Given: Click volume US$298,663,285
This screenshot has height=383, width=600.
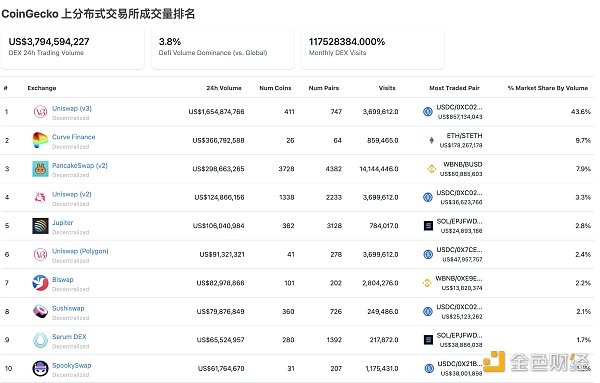Looking at the screenshot, I should [x=218, y=169].
